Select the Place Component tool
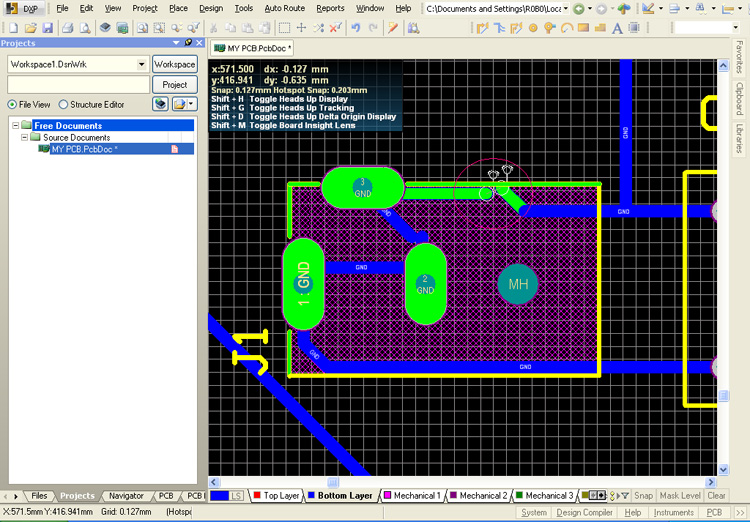The height and width of the screenshot is (522, 750). pos(634,28)
